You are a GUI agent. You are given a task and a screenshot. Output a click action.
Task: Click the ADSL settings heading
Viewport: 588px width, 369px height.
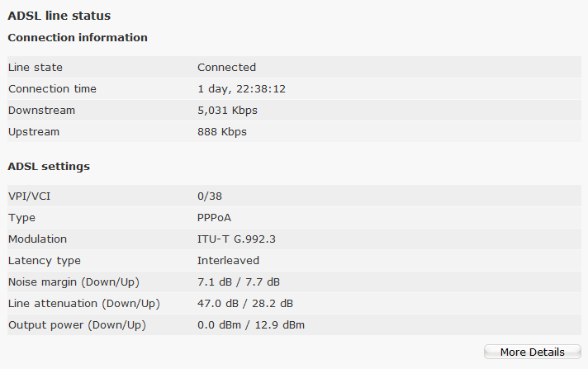[49, 166]
